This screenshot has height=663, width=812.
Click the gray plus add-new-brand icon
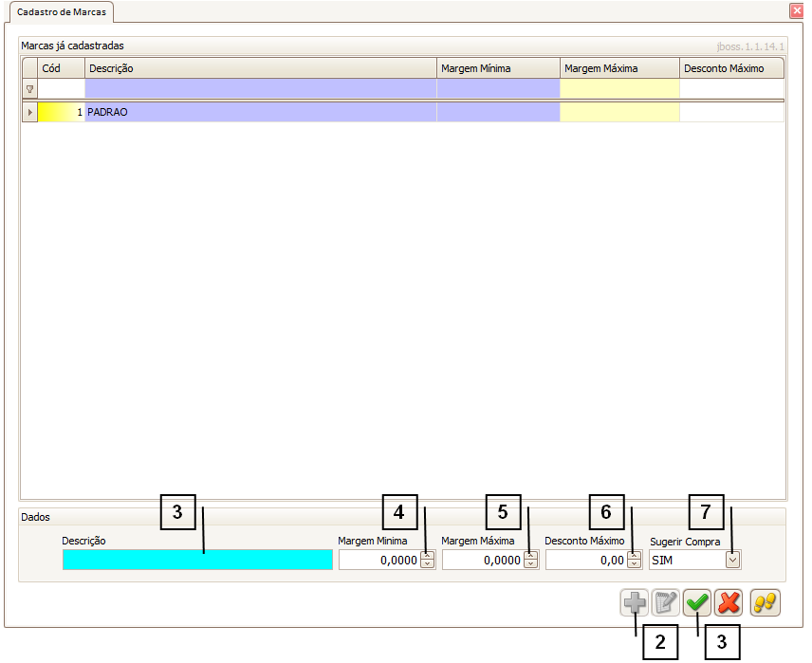635,602
